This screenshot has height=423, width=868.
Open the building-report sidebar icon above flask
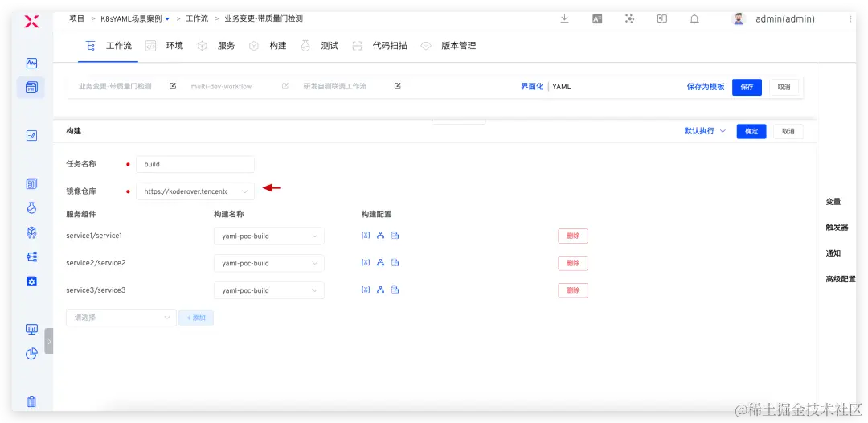(31, 184)
